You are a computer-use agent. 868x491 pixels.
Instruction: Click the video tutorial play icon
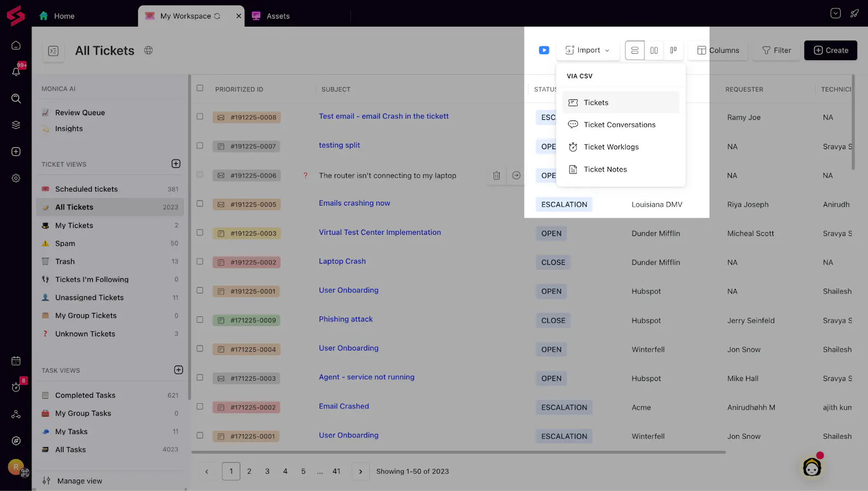pyautogui.click(x=544, y=50)
